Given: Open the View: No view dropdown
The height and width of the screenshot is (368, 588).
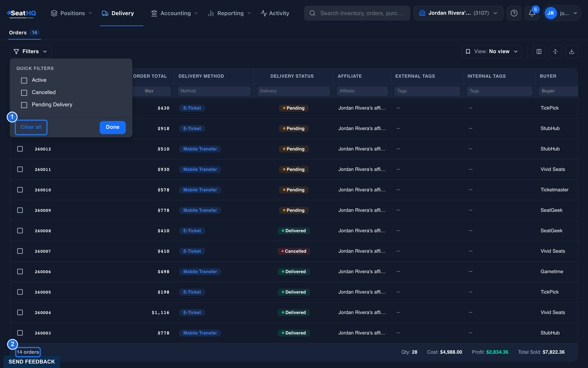Looking at the screenshot, I should pyautogui.click(x=491, y=51).
